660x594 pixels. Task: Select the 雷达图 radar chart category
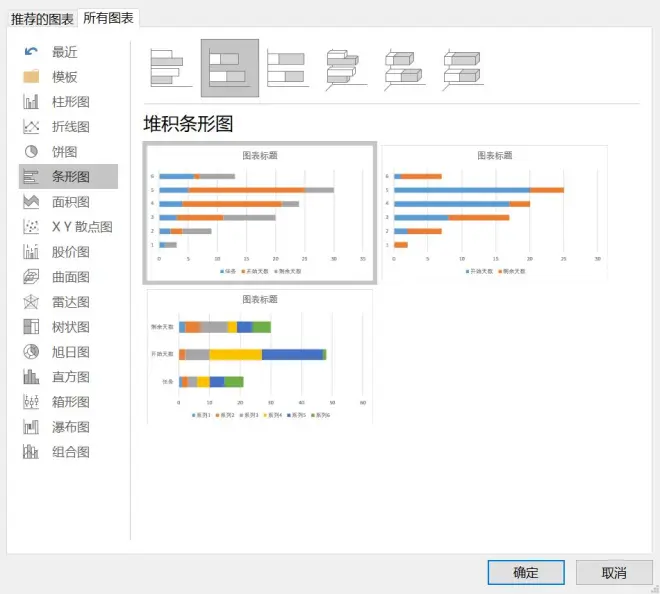click(x=68, y=302)
